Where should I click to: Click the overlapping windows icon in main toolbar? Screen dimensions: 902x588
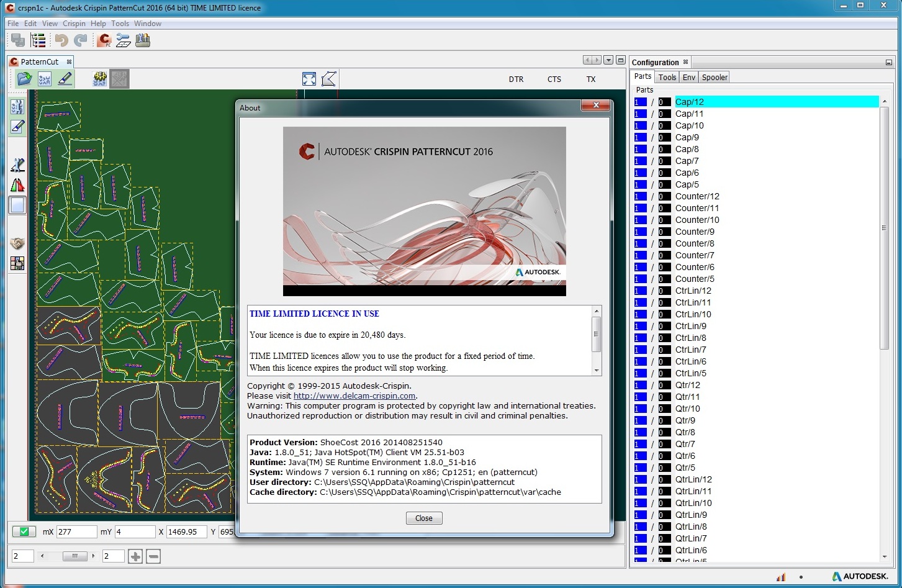[x=18, y=40]
